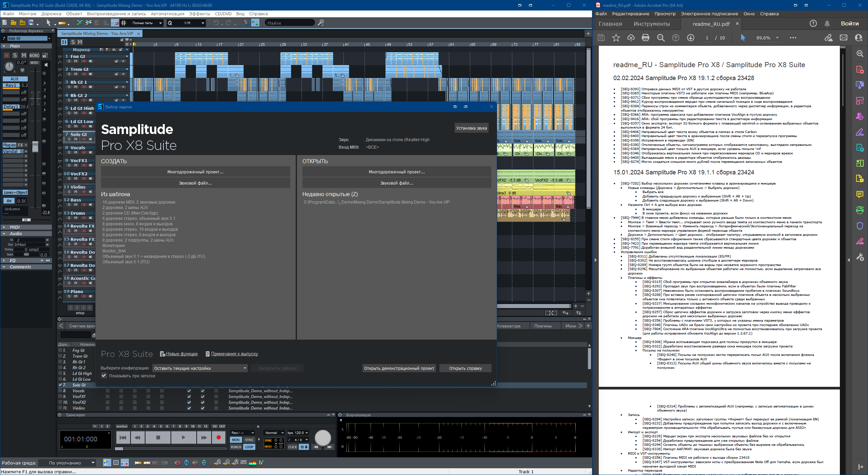Open the 'Оставить текущие настройки' configuration dropdown
This screenshot has width=868, height=475.
coord(200,368)
